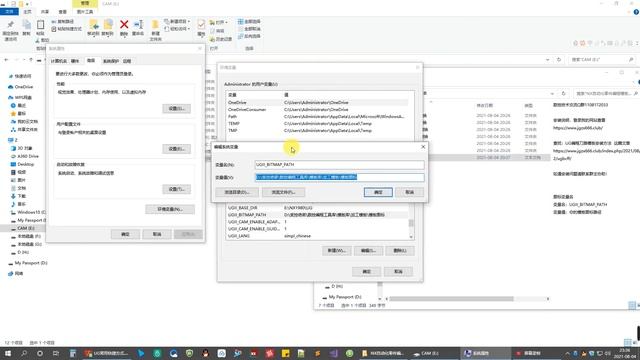Viewport: 640px width, 360px height.
Task: Select OneDrive in Explorer navigation pane
Action: (x=21, y=87)
